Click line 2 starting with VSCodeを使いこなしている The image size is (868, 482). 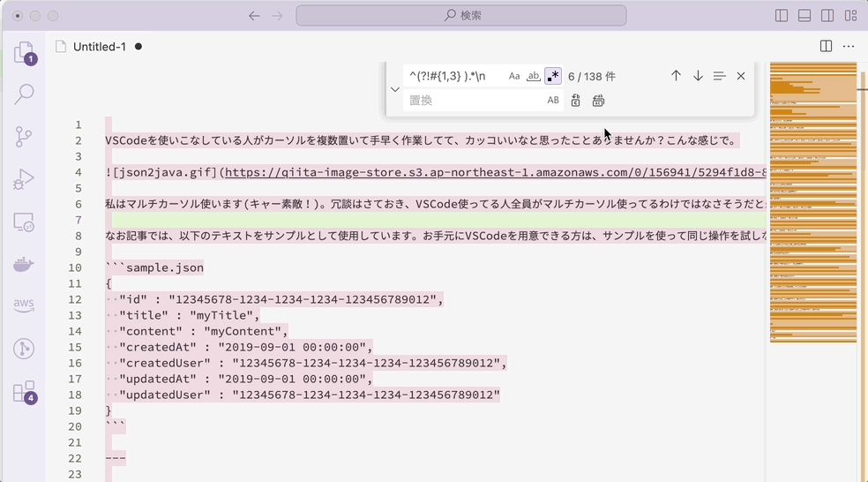click(x=421, y=140)
